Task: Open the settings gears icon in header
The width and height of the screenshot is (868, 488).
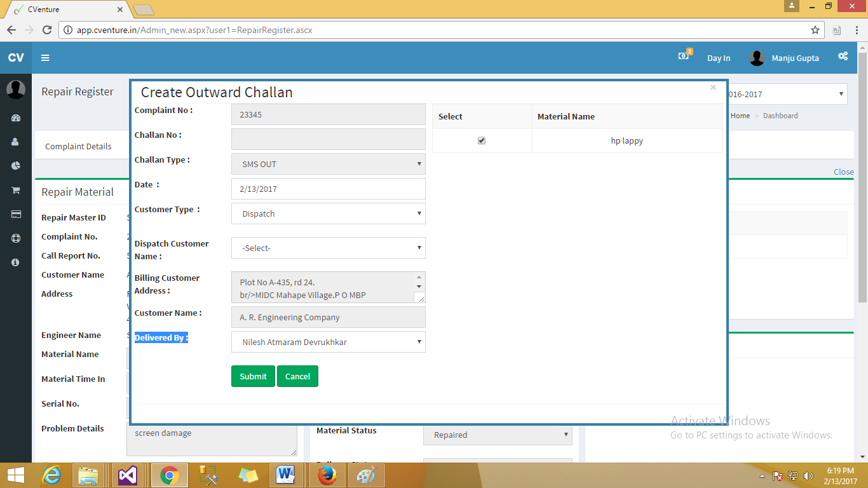Action: tap(843, 56)
